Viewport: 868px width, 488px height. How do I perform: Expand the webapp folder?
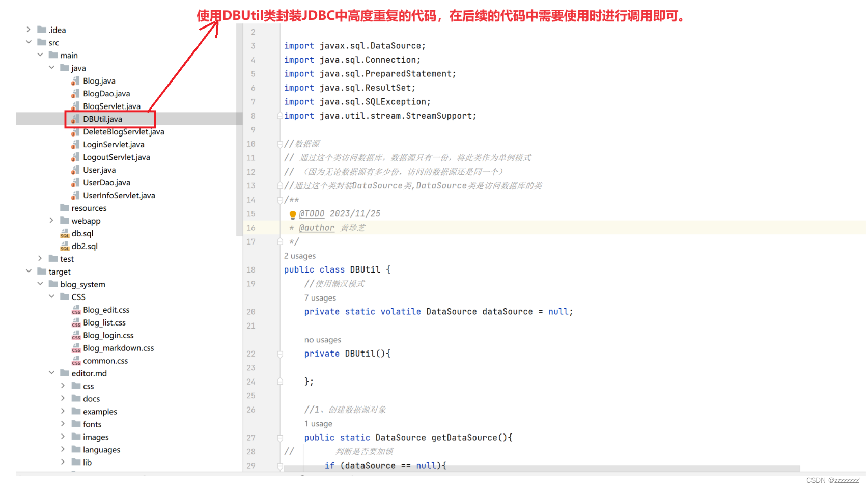pos(51,221)
